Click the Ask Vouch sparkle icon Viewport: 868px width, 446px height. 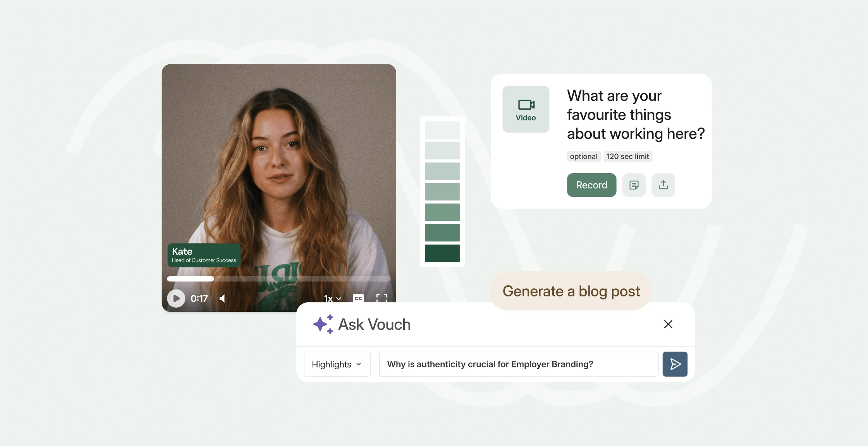pyautogui.click(x=323, y=324)
